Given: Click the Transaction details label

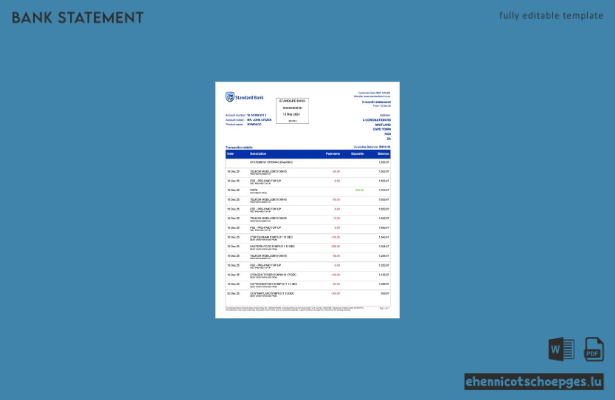Looking at the screenshot, I should click(239, 147).
